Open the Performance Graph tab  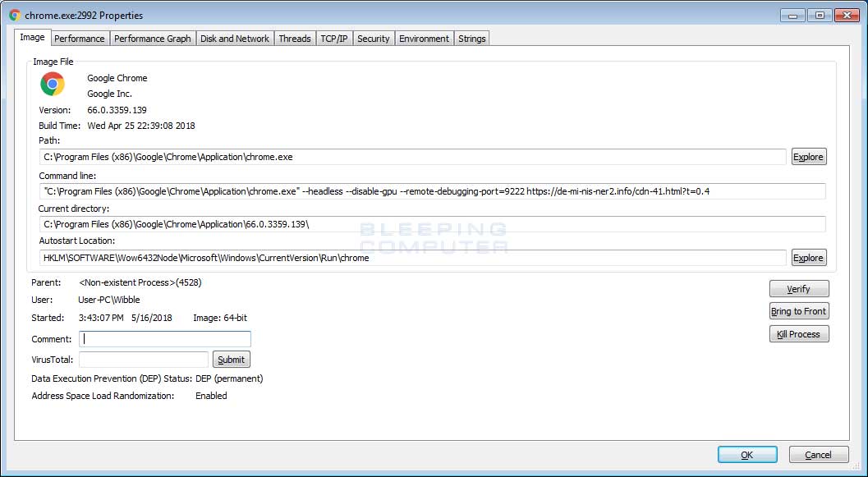pyautogui.click(x=152, y=39)
